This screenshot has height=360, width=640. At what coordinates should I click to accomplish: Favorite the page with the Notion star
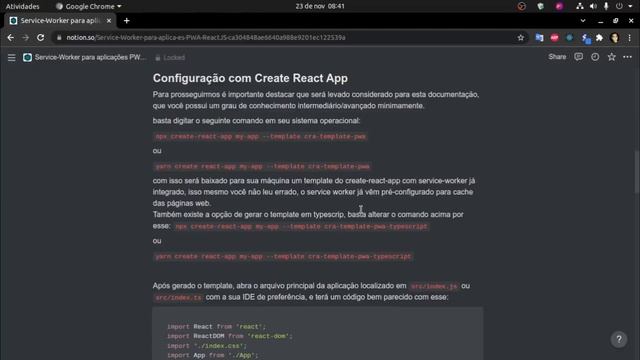(x=611, y=57)
